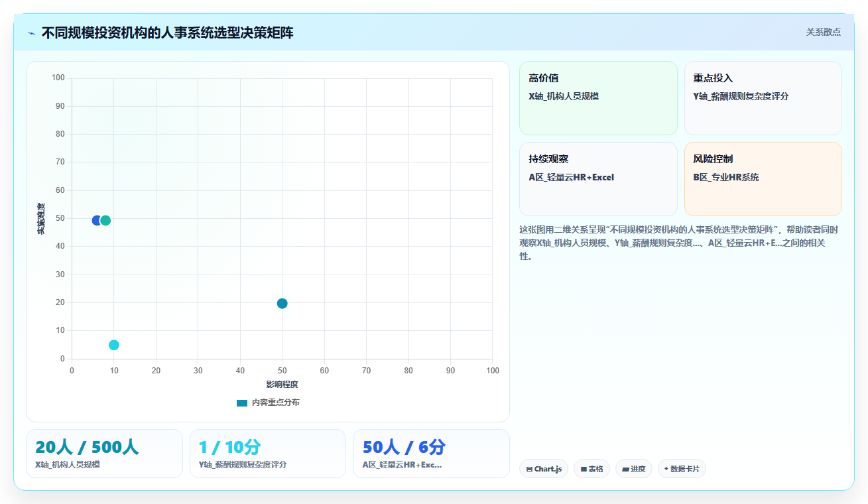The height and width of the screenshot is (504, 868).
Task: Open the 风险控制 quadrant card
Action: tap(763, 179)
